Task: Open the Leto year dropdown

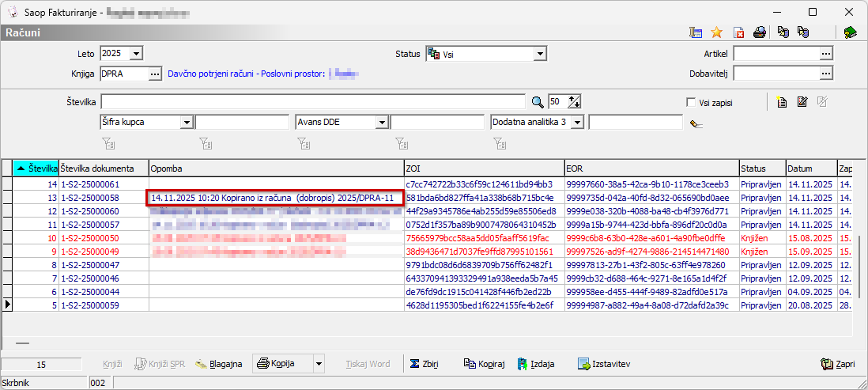Action: [137, 54]
